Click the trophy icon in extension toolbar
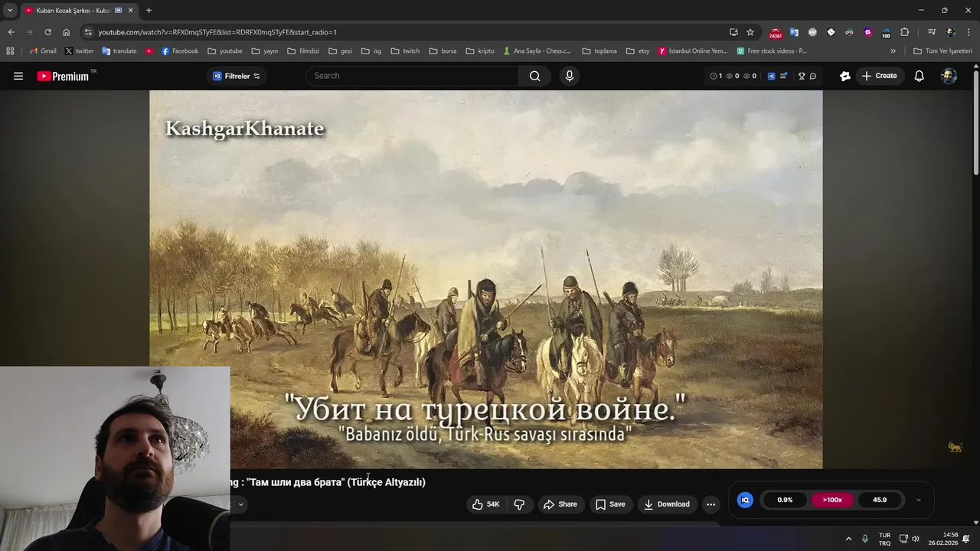Viewport: 980px width, 551px height. [802, 76]
